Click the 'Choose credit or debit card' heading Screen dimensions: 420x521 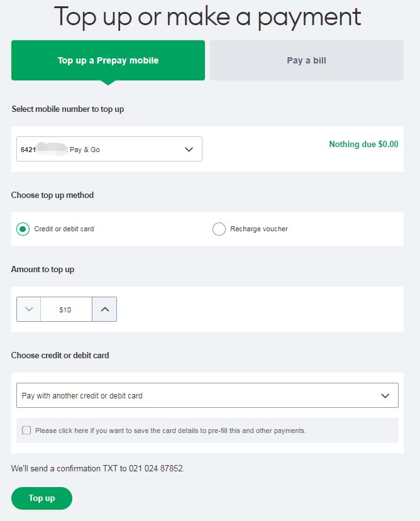point(60,356)
